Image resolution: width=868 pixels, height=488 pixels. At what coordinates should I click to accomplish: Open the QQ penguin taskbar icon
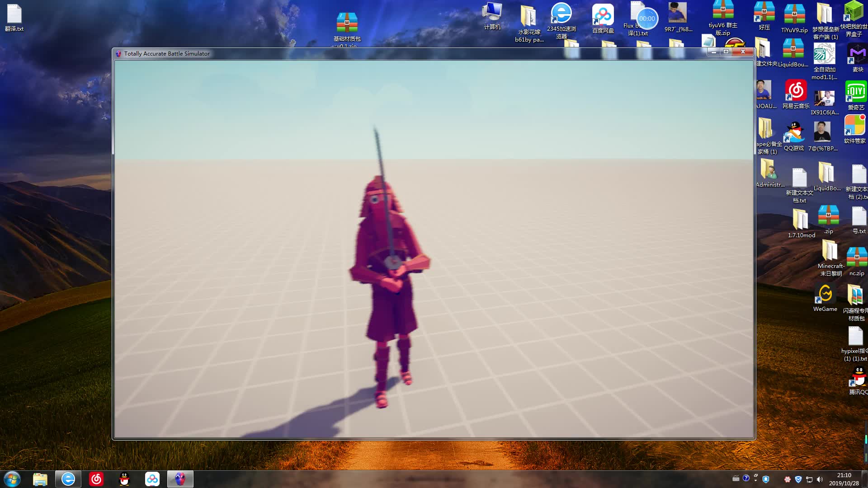click(x=124, y=479)
